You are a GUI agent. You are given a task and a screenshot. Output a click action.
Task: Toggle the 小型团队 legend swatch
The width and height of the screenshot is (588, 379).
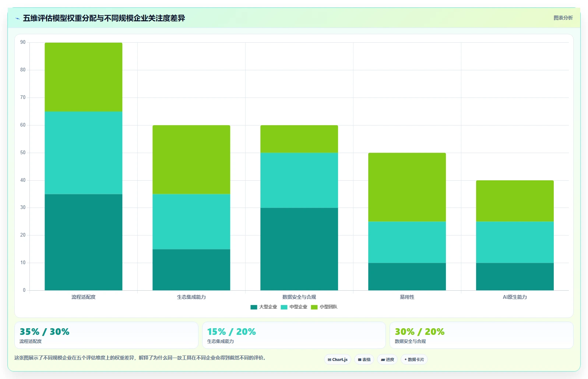pyautogui.click(x=314, y=307)
